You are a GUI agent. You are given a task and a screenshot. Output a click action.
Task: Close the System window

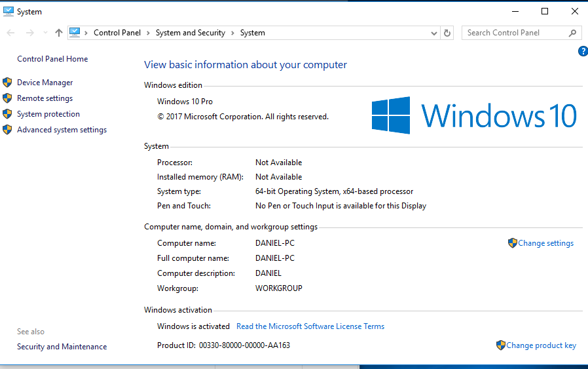click(x=574, y=11)
